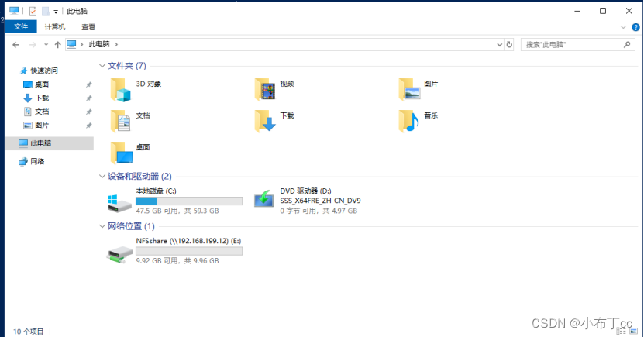Select 图片 in navigation pane

[42, 125]
